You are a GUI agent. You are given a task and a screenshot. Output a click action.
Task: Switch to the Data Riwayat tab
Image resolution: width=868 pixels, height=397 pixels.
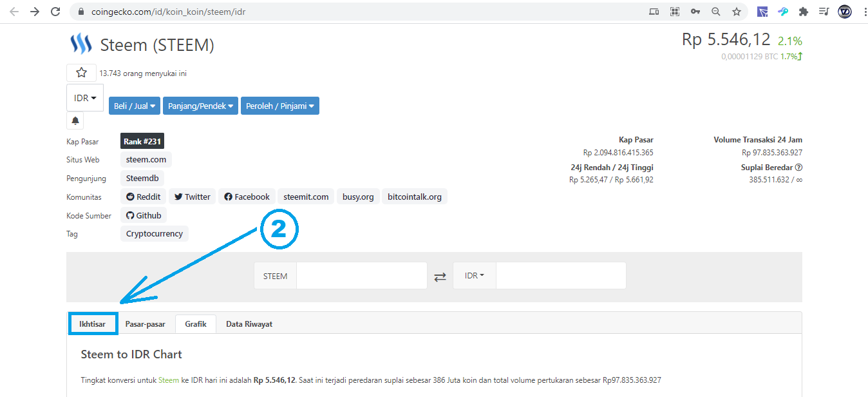249,324
